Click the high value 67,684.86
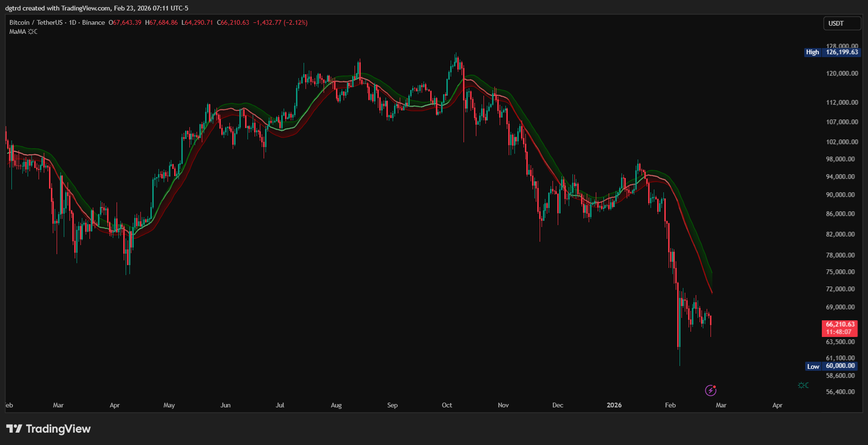Image resolution: width=868 pixels, height=445 pixels. click(x=164, y=22)
